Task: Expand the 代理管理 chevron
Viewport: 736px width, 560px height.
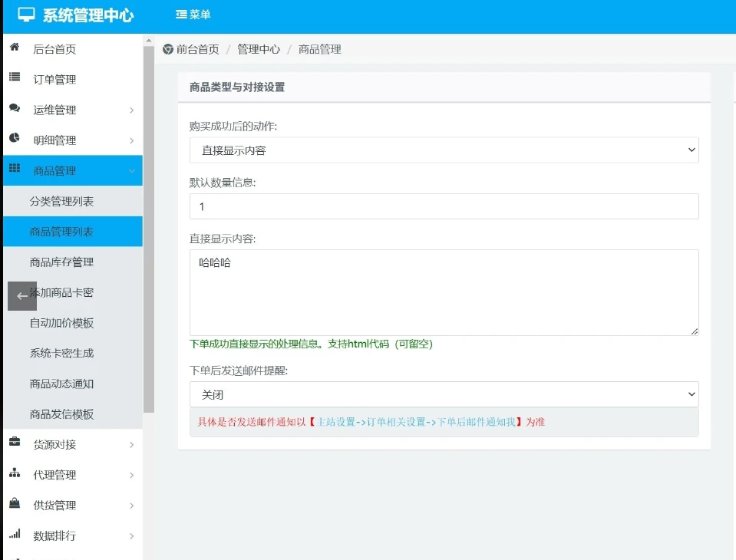Action: point(132,475)
